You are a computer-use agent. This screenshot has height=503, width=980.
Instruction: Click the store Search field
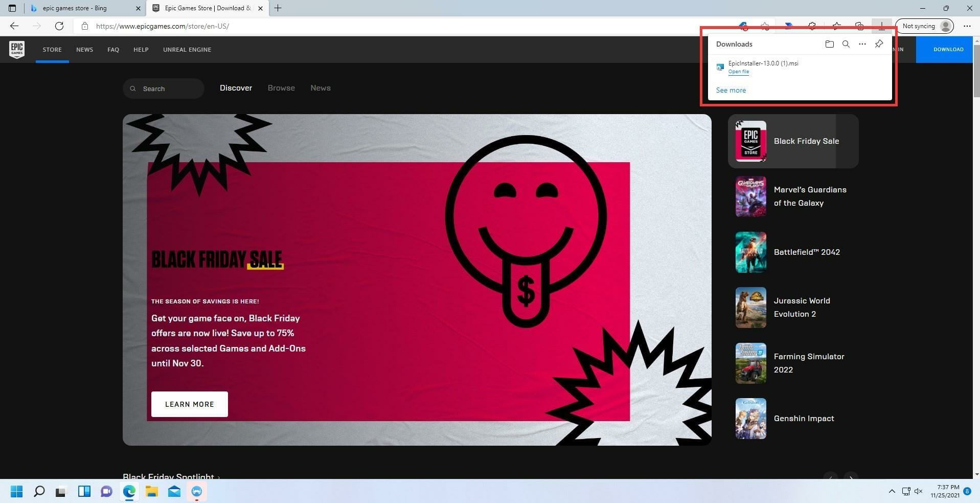pyautogui.click(x=163, y=89)
